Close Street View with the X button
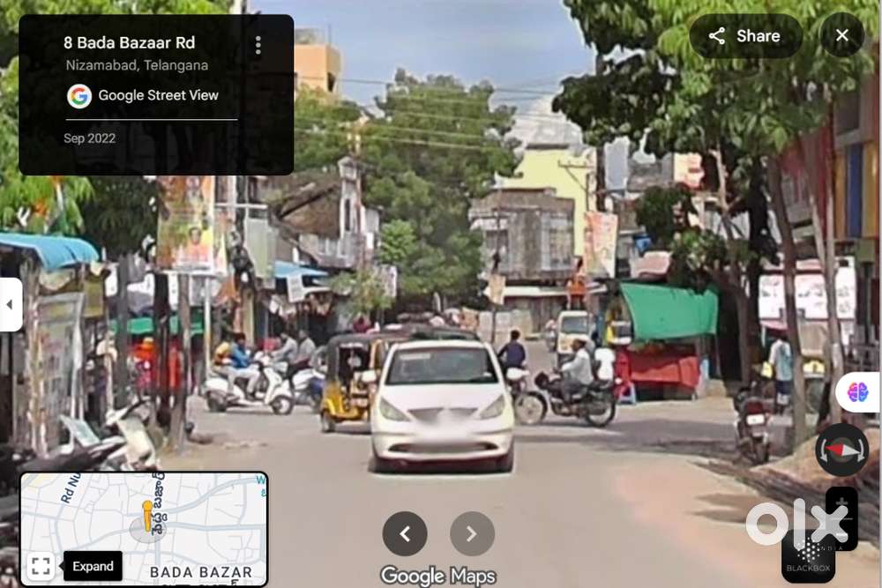 point(841,36)
